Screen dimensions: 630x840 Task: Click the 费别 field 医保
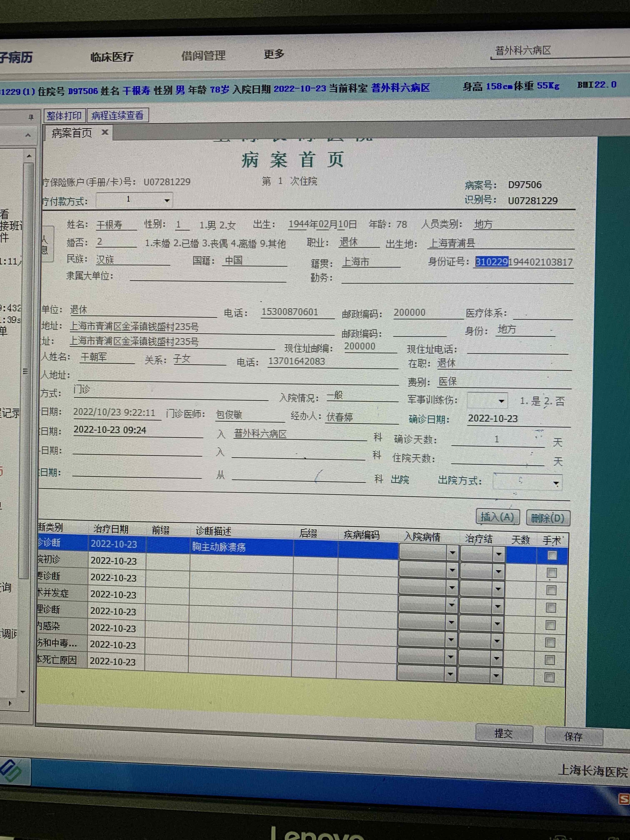[x=504, y=382]
